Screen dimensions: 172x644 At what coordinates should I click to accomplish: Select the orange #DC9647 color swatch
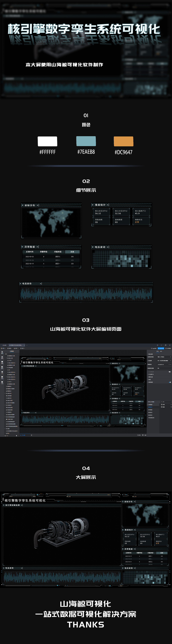pos(123,141)
